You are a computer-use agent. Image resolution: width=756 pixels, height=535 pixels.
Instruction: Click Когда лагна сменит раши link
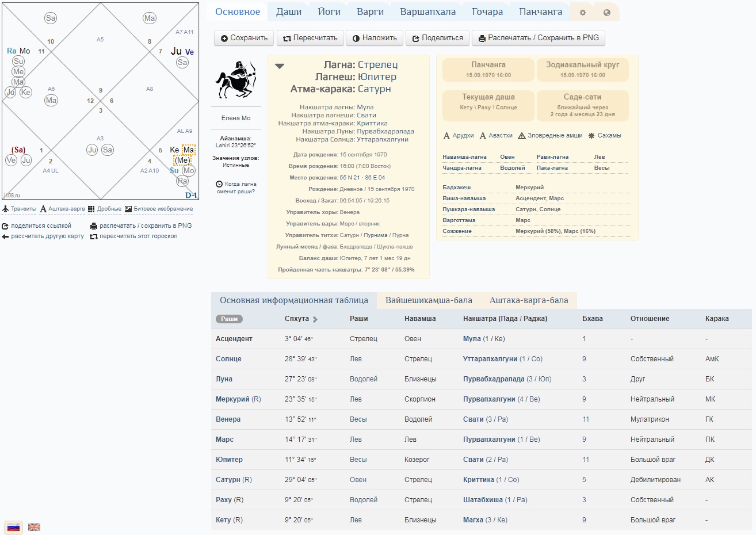coord(236,188)
